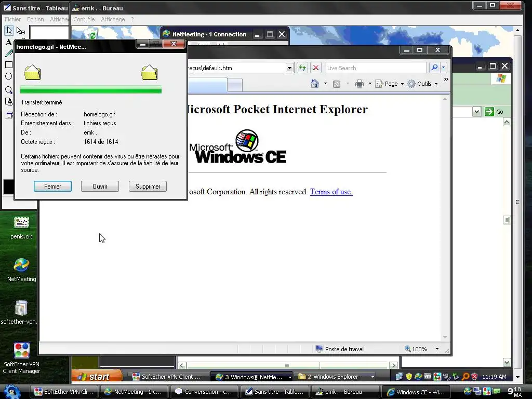Select the unfilled rectangle tool
Image resolution: width=532 pixels, height=399 pixels.
(9, 65)
